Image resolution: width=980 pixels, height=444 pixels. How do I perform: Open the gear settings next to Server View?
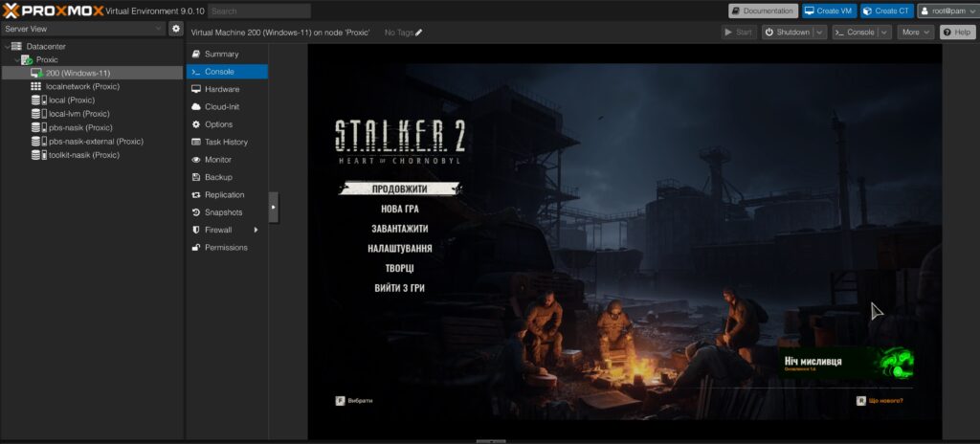point(176,29)
